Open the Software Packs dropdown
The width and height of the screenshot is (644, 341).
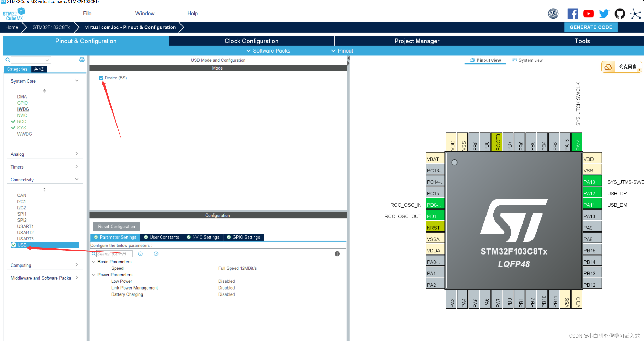point(268,51)
